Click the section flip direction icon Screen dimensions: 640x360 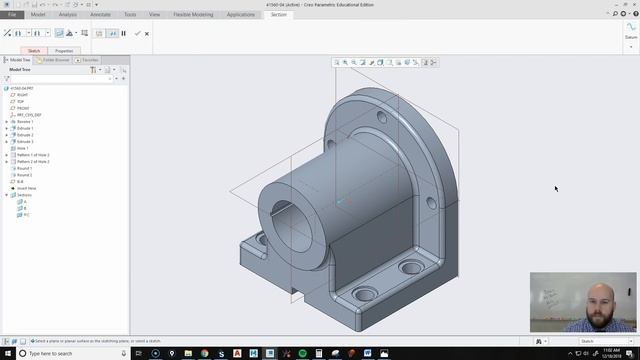click(x=7, y=33)
